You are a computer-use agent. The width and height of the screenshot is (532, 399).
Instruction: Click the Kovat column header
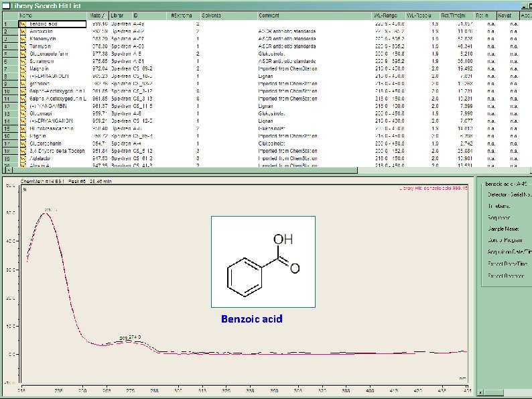pyautogui.click(x=509, y=15)
